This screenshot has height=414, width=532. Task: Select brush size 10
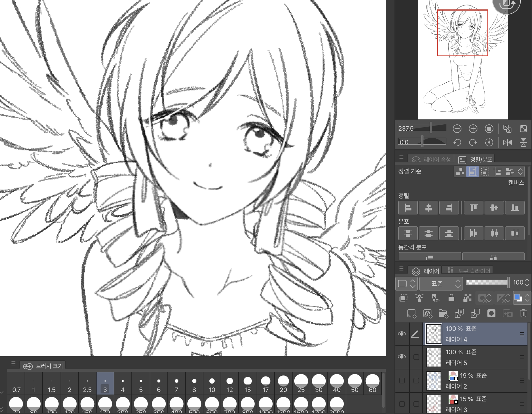[x=212, y=384]
